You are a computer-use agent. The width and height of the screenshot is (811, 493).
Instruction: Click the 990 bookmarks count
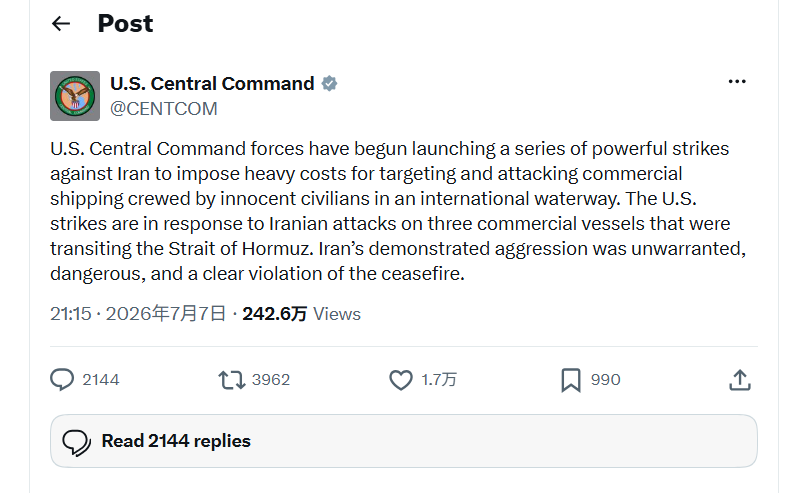tap(606, 380)
